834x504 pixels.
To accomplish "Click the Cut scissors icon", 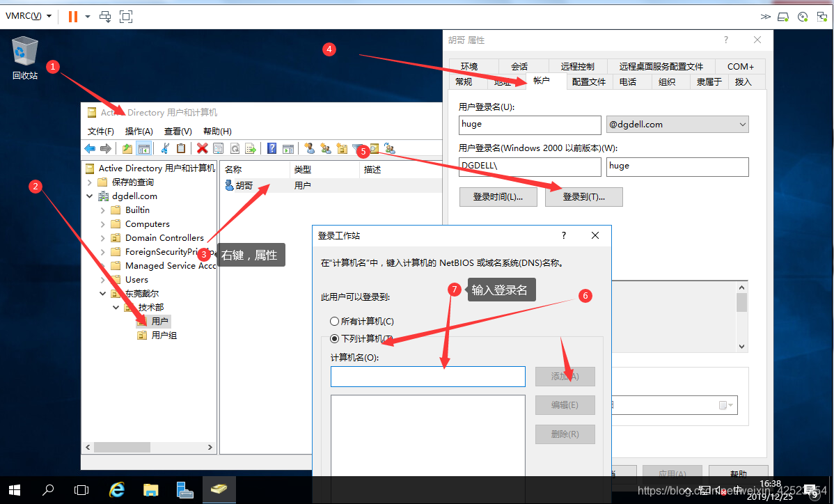I will [166, 148].
